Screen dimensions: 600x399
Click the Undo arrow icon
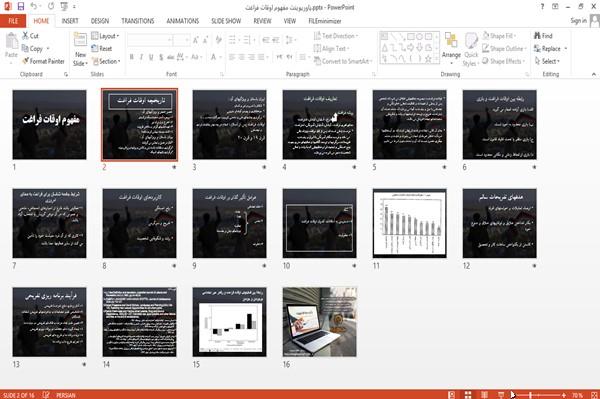click(x=34, y=7)
